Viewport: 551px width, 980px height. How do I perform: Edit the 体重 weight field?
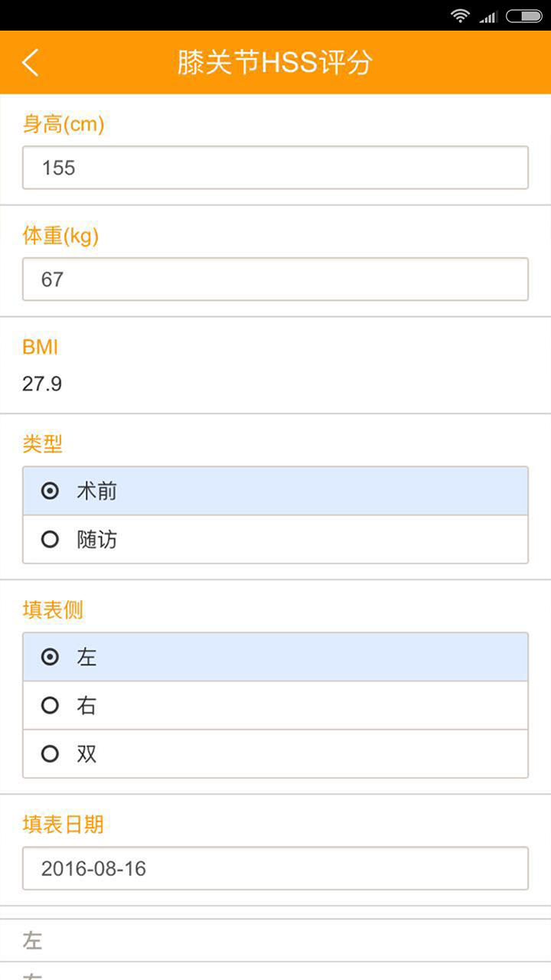275,279
